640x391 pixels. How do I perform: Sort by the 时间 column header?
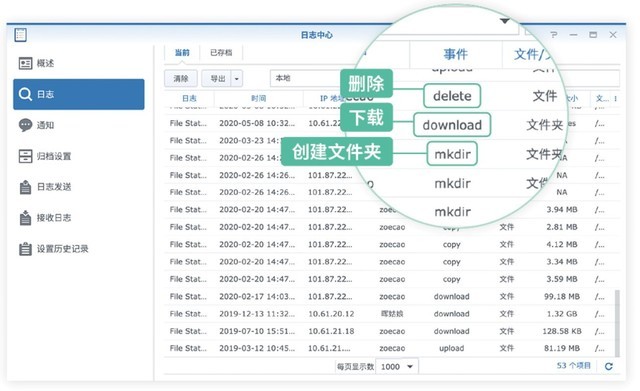coord(258,98)
